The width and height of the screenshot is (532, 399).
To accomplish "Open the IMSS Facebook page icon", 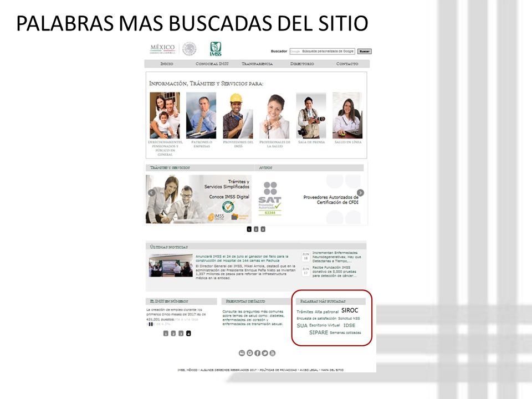I will pos(257,353).
